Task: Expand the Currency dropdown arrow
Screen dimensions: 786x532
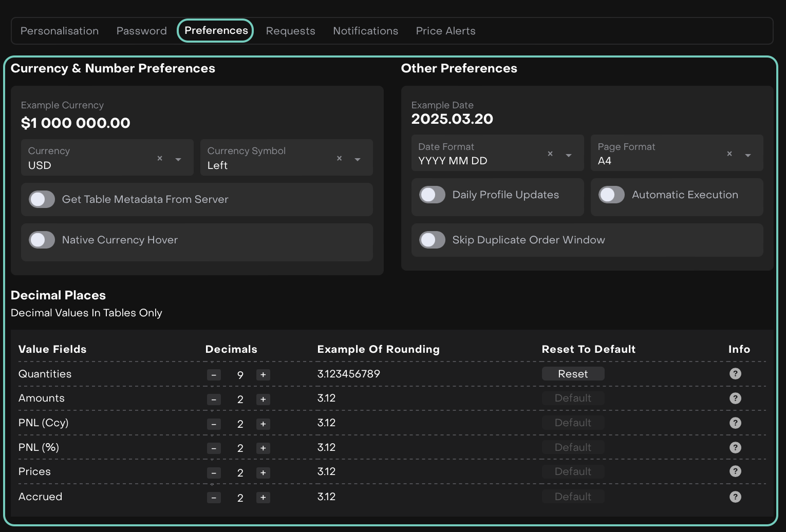Action: tap(178, 159)
